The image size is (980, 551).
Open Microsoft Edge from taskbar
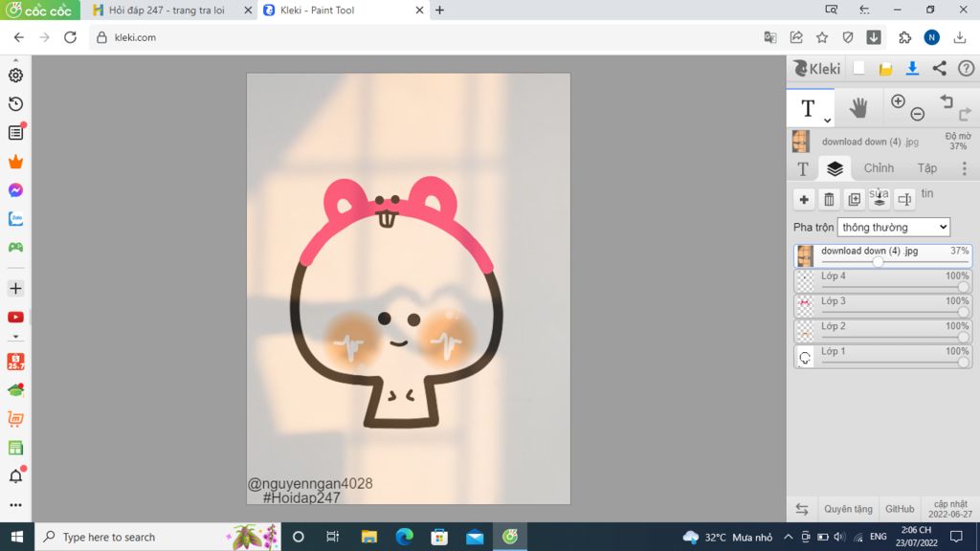[x=405, y=537]
